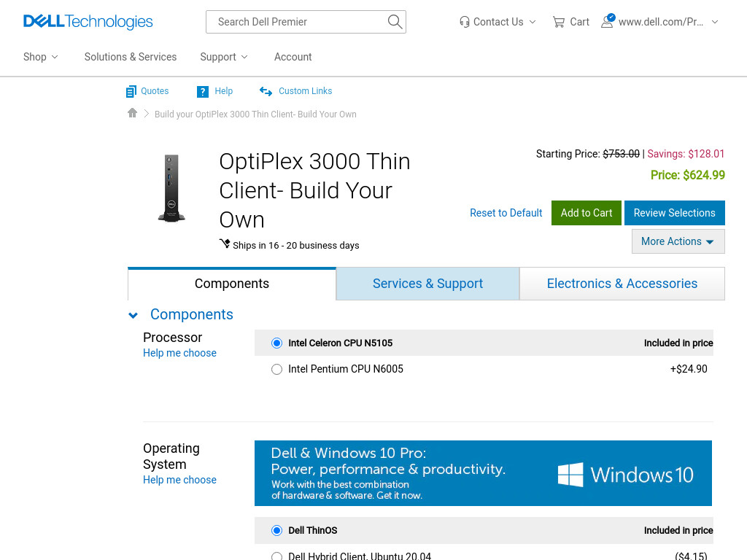
Task: Click 'Ships in 16 - 20 business days' text
Action: click(x=296, y=245)
